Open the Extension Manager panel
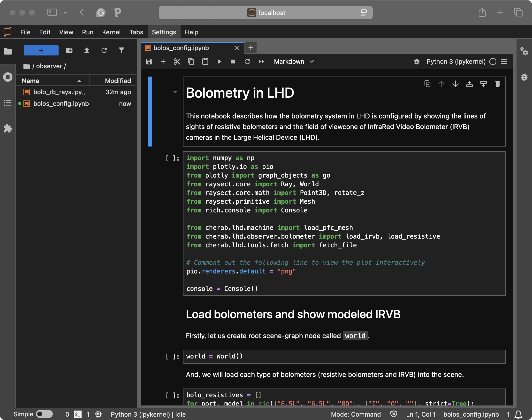 point(8,128)
